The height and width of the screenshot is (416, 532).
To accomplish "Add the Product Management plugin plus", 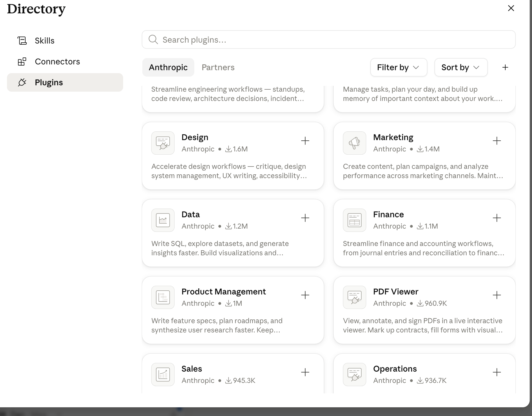I will click(x=305, y=295).
